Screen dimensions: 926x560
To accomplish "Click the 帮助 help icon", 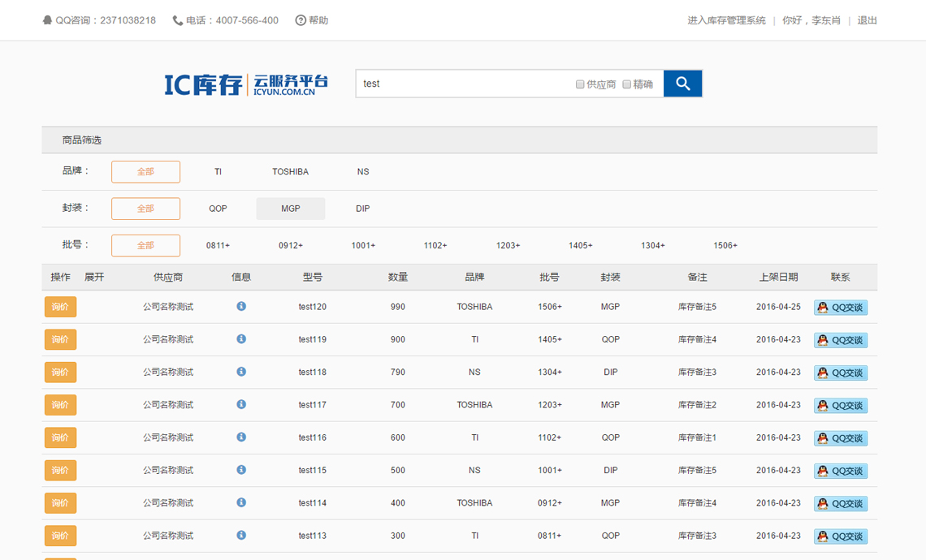I will click(301, 20).
